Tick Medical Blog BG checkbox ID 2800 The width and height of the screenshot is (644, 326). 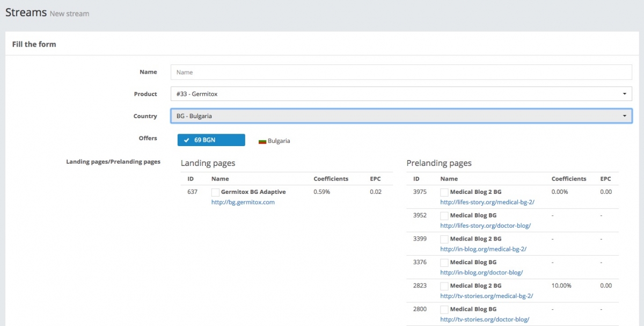tap(444, 310)
